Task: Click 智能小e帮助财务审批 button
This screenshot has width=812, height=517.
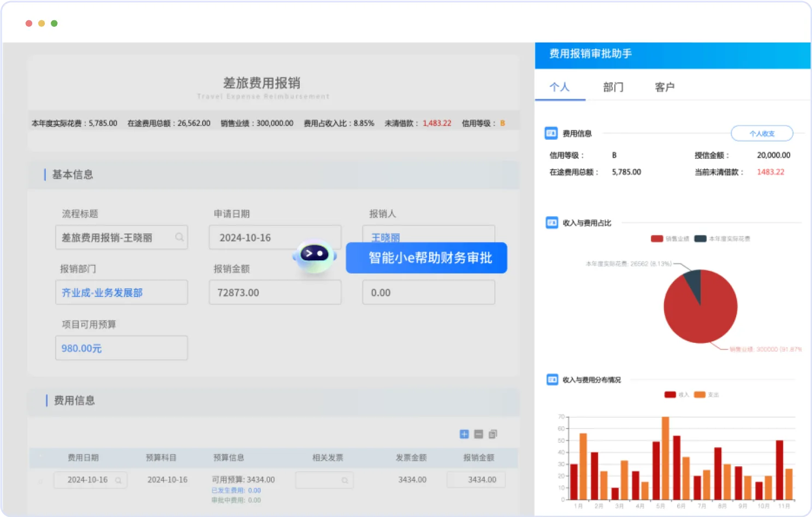Action: coord(426,258)
